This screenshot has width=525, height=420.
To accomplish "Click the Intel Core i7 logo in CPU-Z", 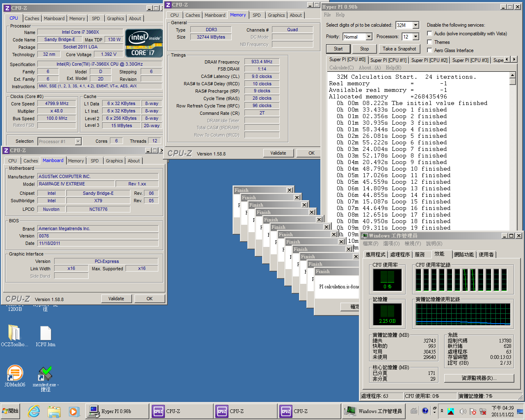I will (x=144, y=43).
